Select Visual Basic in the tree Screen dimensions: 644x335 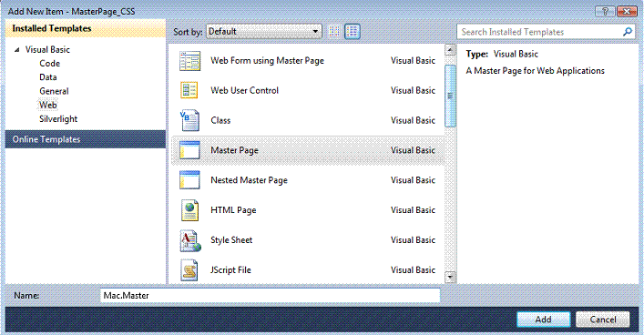pyautogui.click(x=47, y=50)
